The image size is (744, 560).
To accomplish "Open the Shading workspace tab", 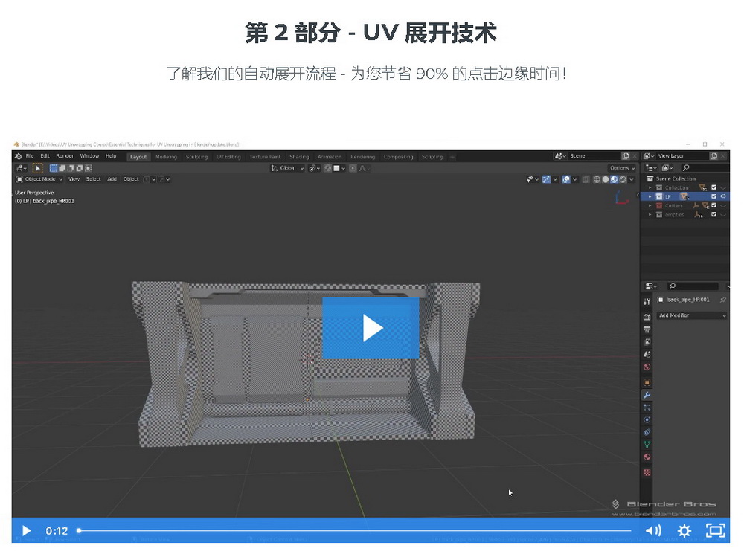I will [299, 157].
